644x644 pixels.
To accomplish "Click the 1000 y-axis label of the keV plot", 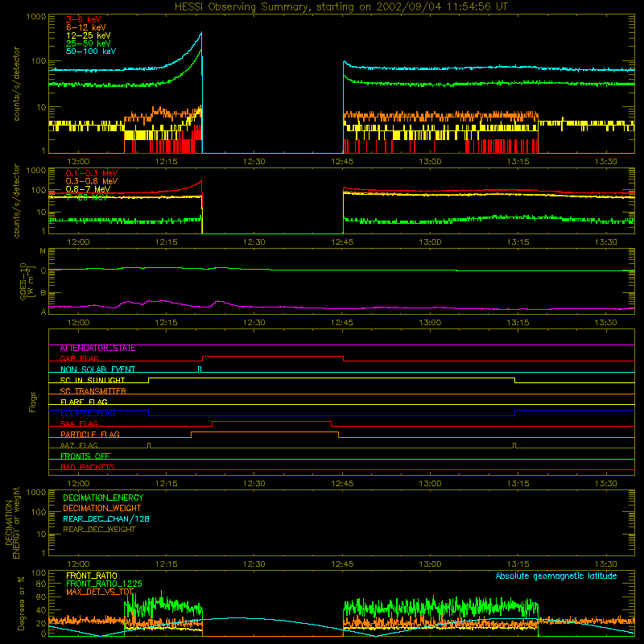I will [36, 17].
